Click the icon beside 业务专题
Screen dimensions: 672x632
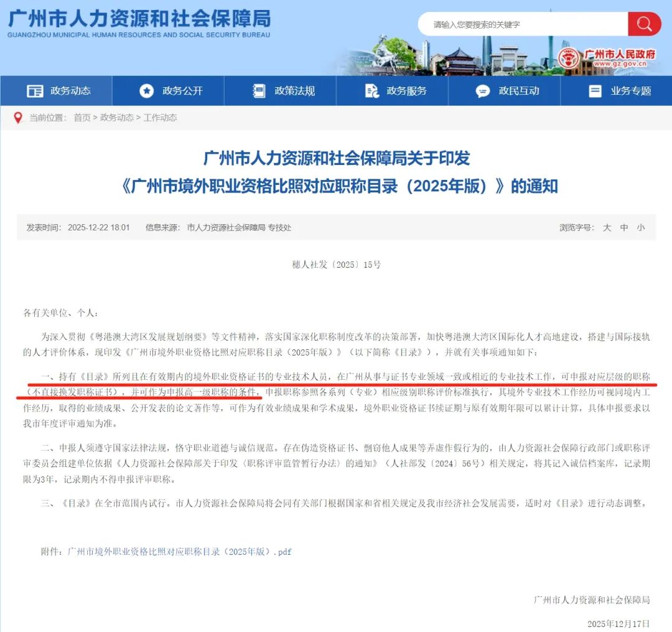(595, 91)
